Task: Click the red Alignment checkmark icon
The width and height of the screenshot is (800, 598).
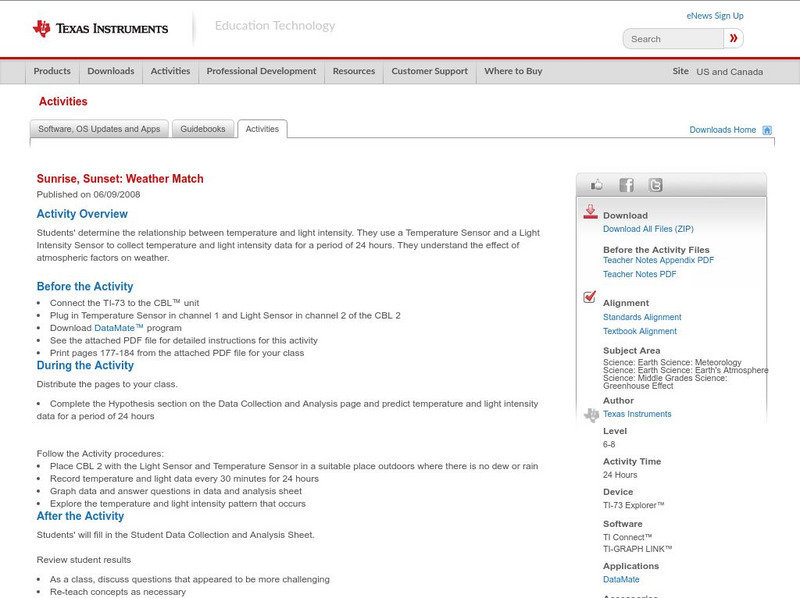Action: tap(589, 296)
